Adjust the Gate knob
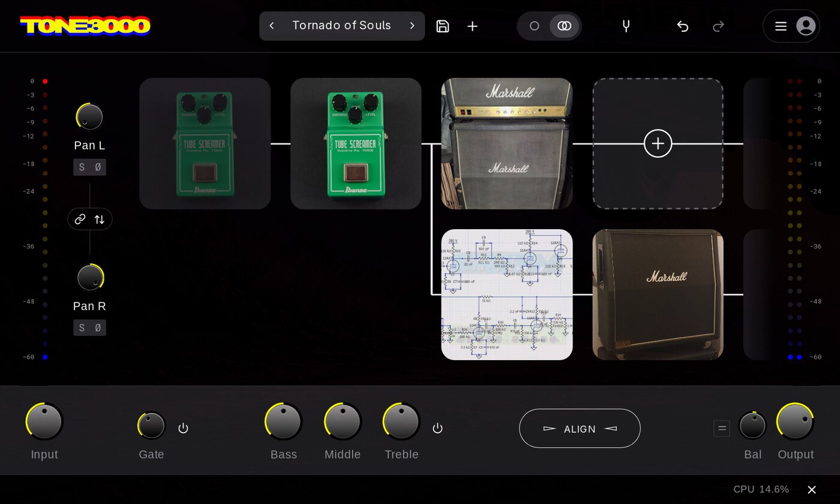The height and width of the screenshot is (504, 840). pos(151,425)
